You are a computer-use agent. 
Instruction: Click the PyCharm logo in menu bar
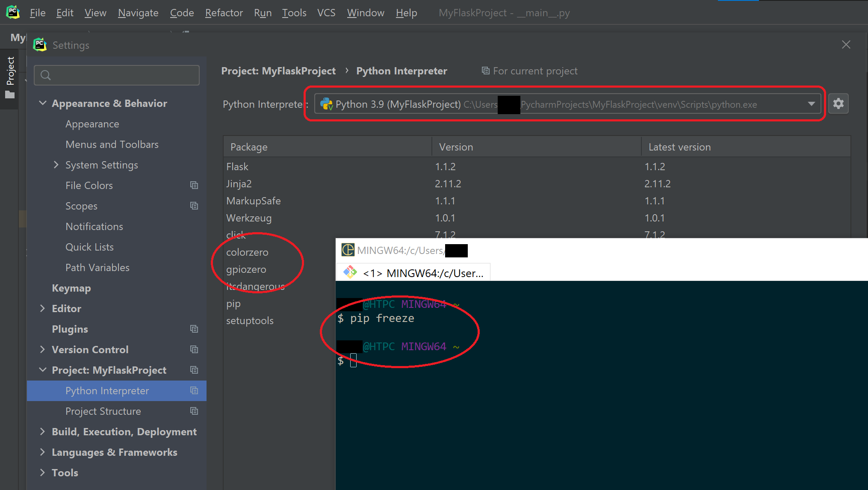[x=13, y=12]
